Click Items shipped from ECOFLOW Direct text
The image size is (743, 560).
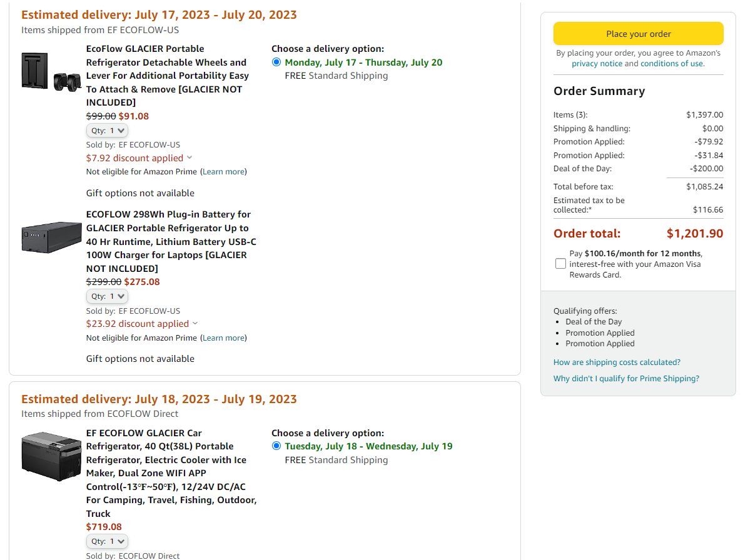tap(99, 414)
